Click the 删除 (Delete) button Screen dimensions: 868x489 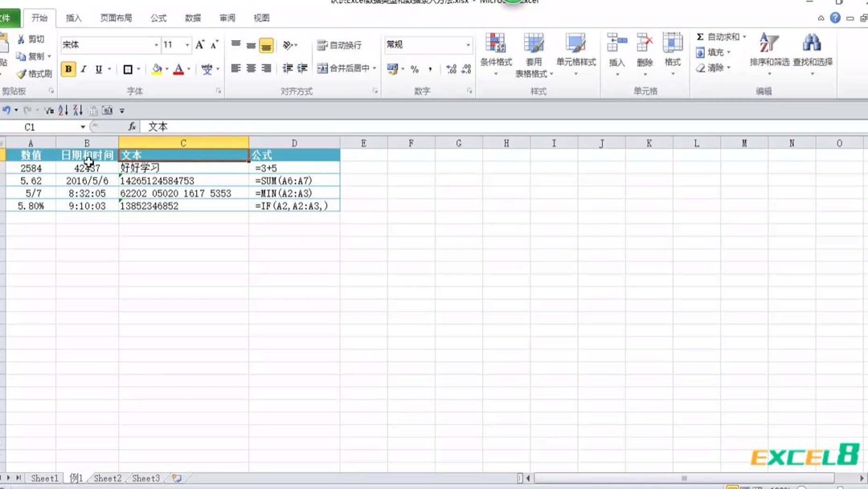[645, 52]
